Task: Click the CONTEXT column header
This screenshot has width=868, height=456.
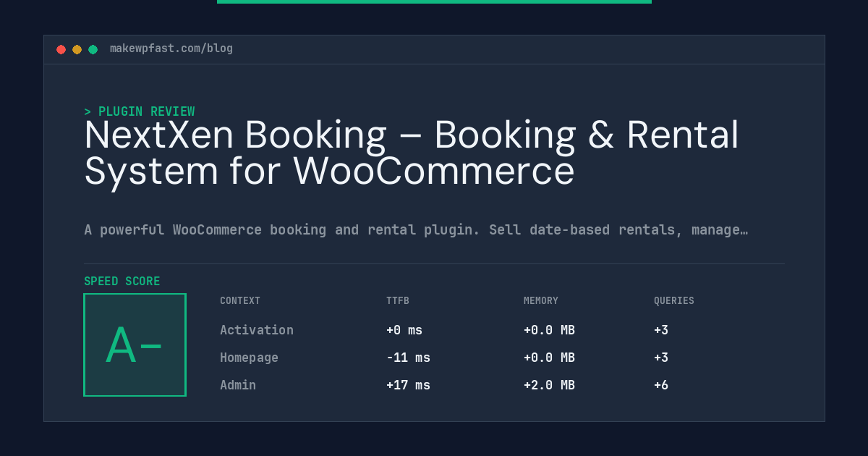Action: click(240, 301)
